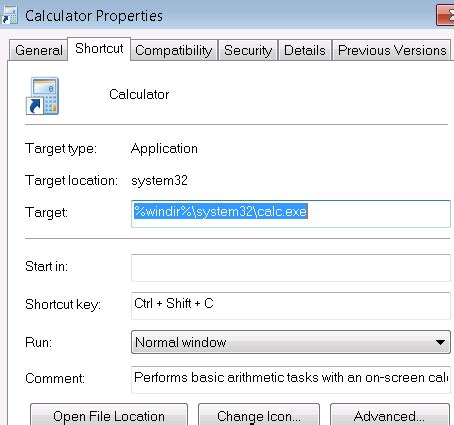
Task: Click the Application target type text
Action: 164,149
